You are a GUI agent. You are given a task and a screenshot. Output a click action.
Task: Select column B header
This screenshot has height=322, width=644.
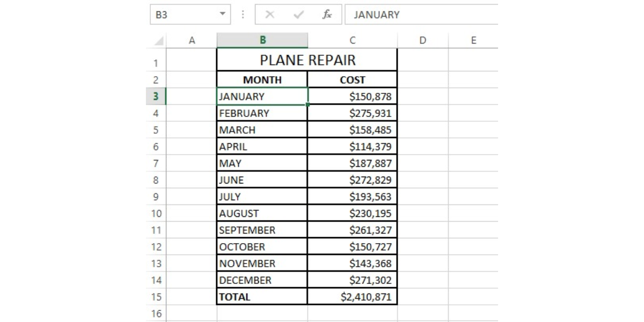[262, 40]
